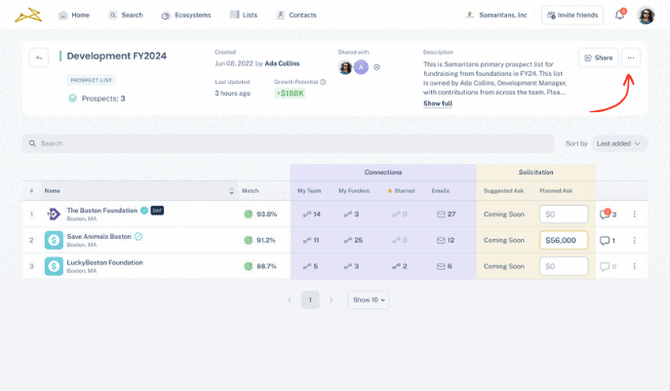
Task: Open the Lists nav item
Action: coord(244,15)
